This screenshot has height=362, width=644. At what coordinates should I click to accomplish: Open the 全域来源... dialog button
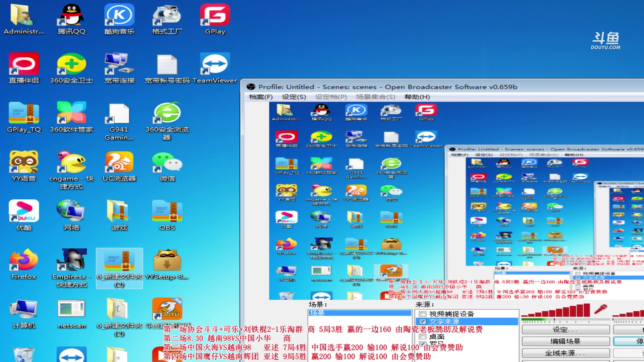tap(566, 353)
